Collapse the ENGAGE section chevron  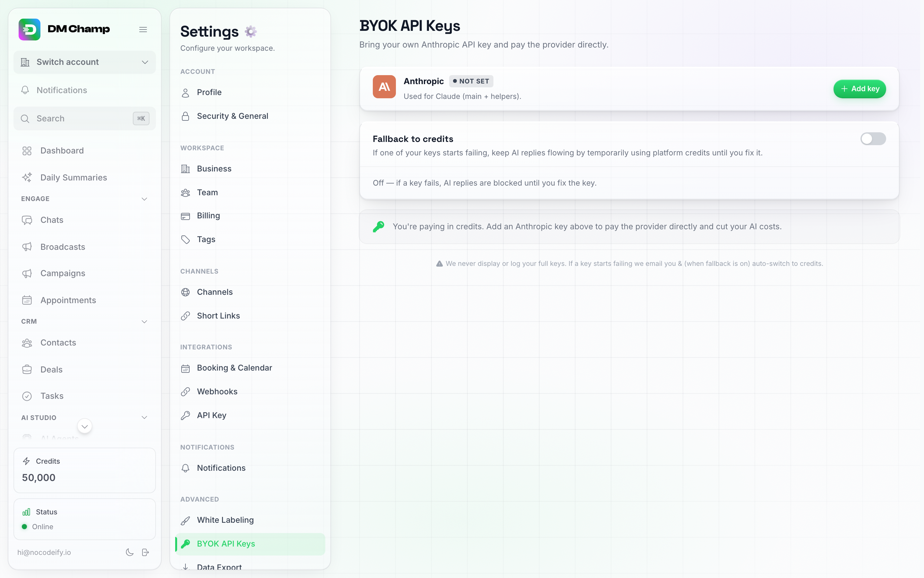tap(144, 199)
